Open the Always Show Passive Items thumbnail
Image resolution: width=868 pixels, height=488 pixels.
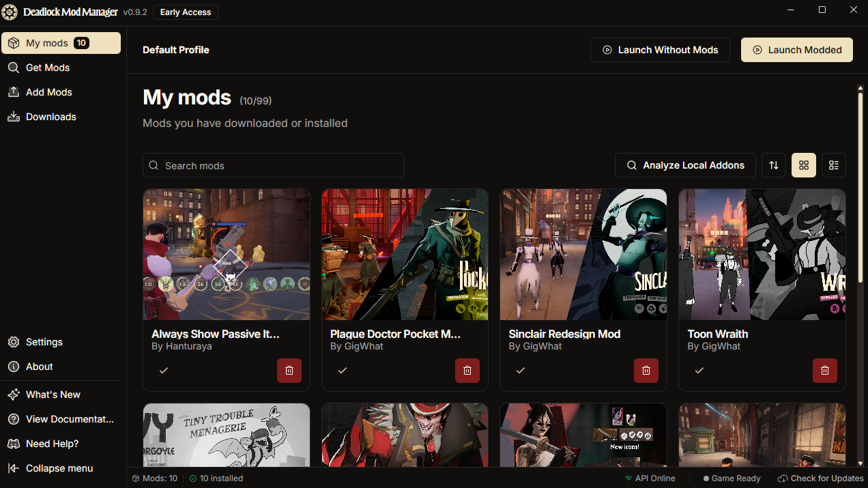click(227, 255)
